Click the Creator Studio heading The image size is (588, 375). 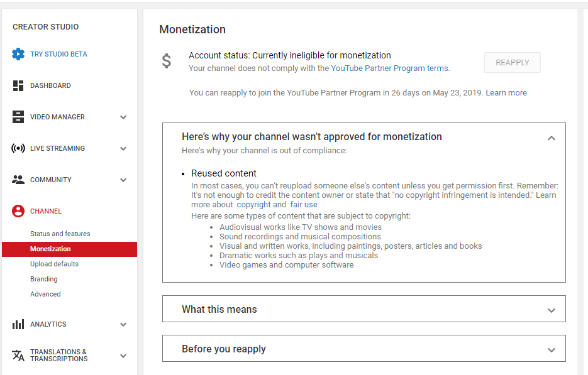[46, 27]
